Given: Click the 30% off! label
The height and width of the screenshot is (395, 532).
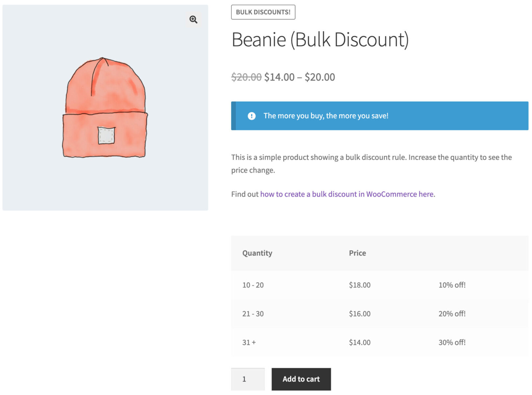Looking at the screenshot, I should (452, 342).
